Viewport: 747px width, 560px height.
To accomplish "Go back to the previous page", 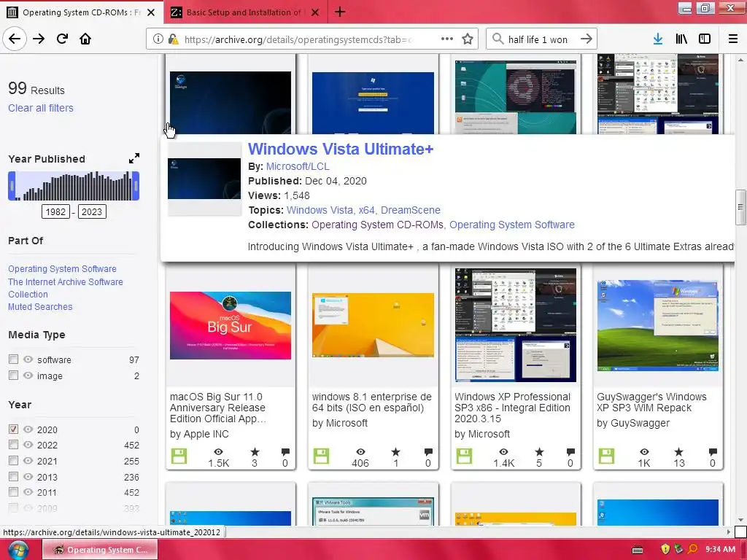I will point(15,39).
